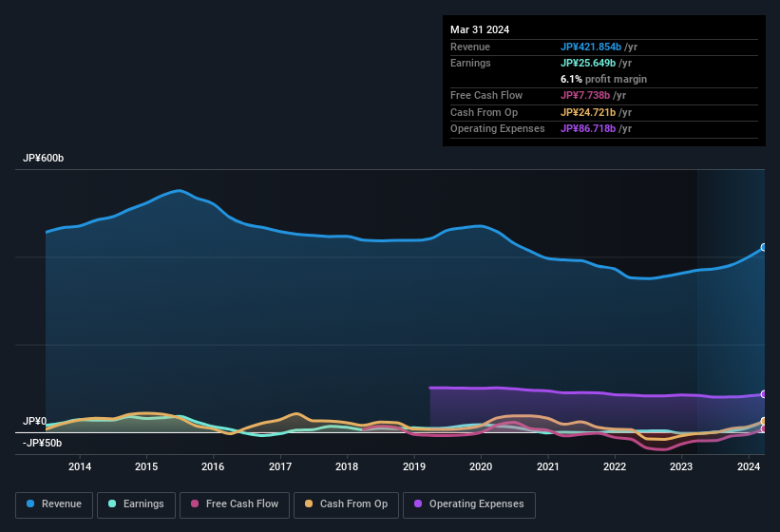The image size is (780, 532).
Task: Click the Operating Expenses tooltip label
Action: click(x=498, y=129)
